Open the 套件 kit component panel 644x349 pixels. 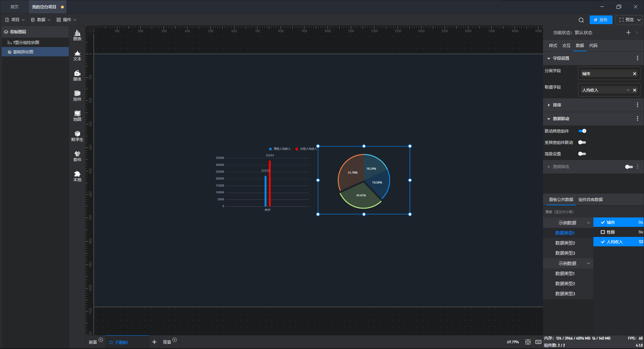pos(77,156)
